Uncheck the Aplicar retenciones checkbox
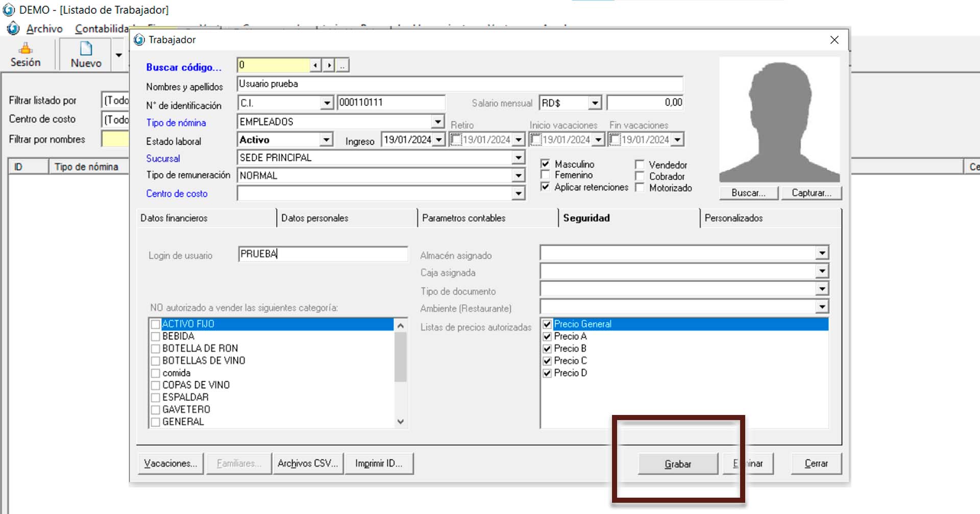Screen dimensions: 980x514 (545, 187)
